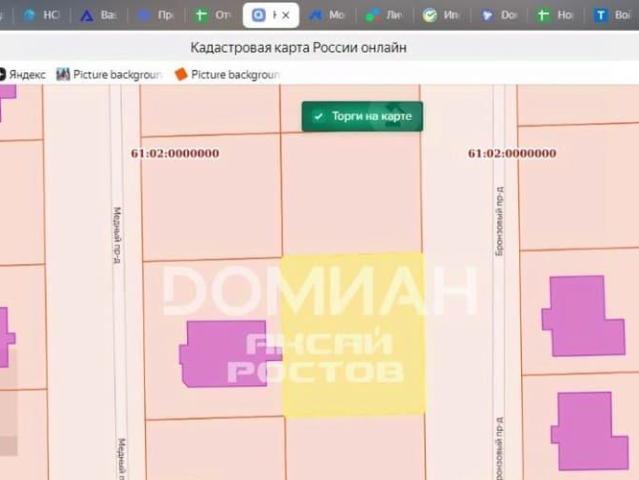Screen dimensions: 639x480
Task: Click the upper "Медный пр-д" street label
Action: click(117, 235)
